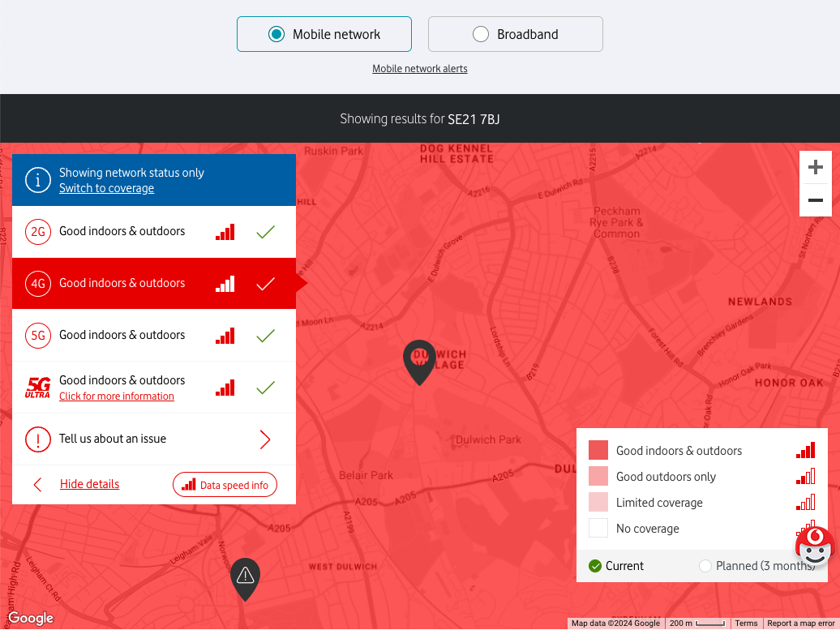Viewport: 840px width, 630px height.
Task: Zoom out of the coverage map
Action: tap(815, 200)
